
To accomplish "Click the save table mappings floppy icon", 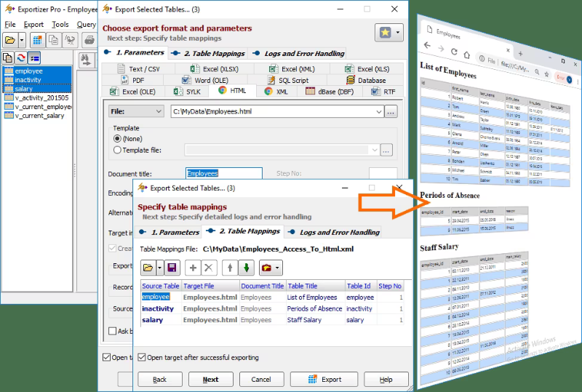I will pyautogui.click(x=172, y=268).
